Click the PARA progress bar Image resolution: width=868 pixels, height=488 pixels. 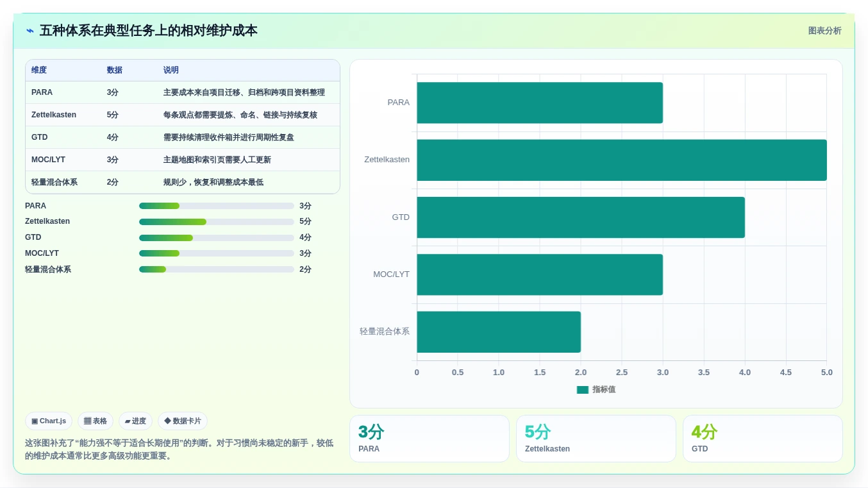tap(217, 206)
